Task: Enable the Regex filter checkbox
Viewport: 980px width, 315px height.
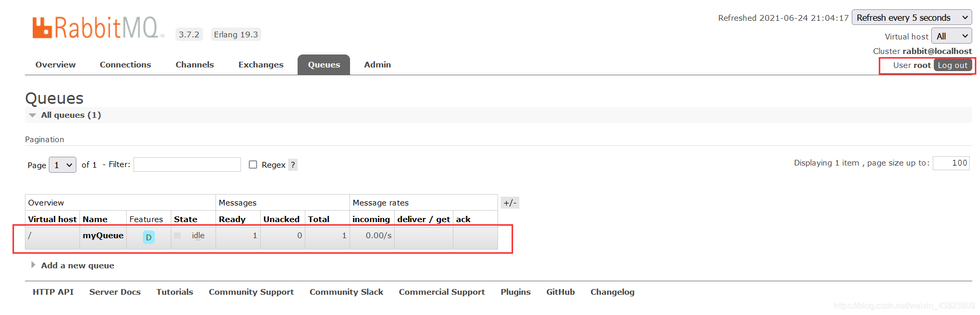Action: [253, 165]
